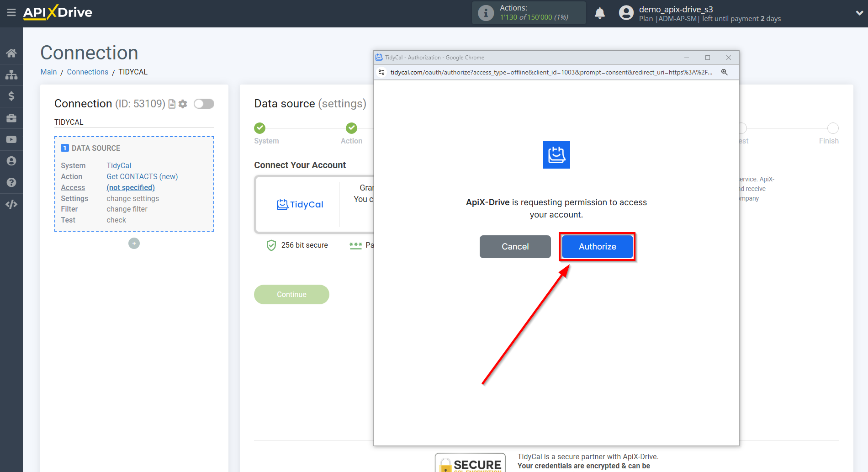
Task: Open the help question-mark icon in the sidebar
Action: point(11,182)
